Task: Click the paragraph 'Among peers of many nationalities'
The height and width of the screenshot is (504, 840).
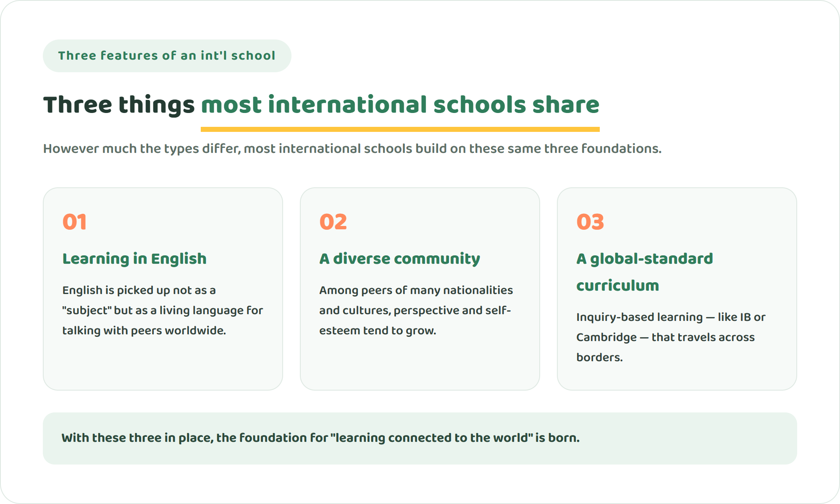Action: (416, 310)
